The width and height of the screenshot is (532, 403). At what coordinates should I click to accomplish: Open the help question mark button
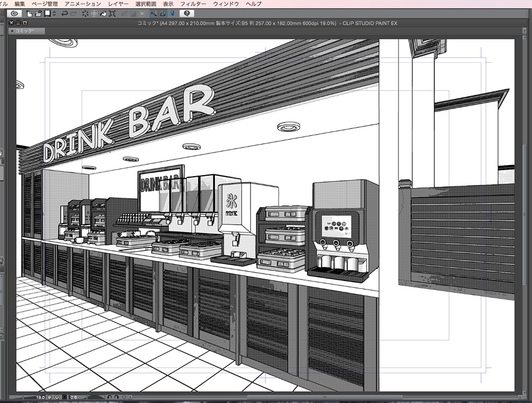coord(187,13)
